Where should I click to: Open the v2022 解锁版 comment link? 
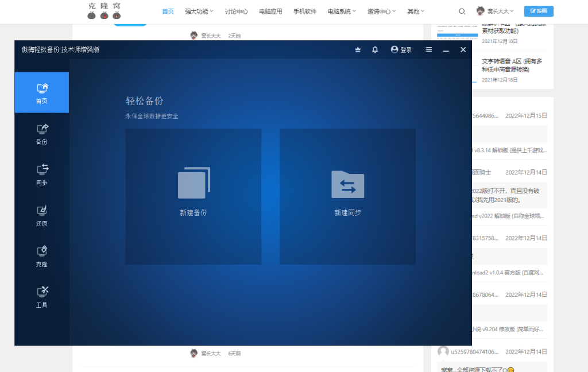[x=508, y=216]
